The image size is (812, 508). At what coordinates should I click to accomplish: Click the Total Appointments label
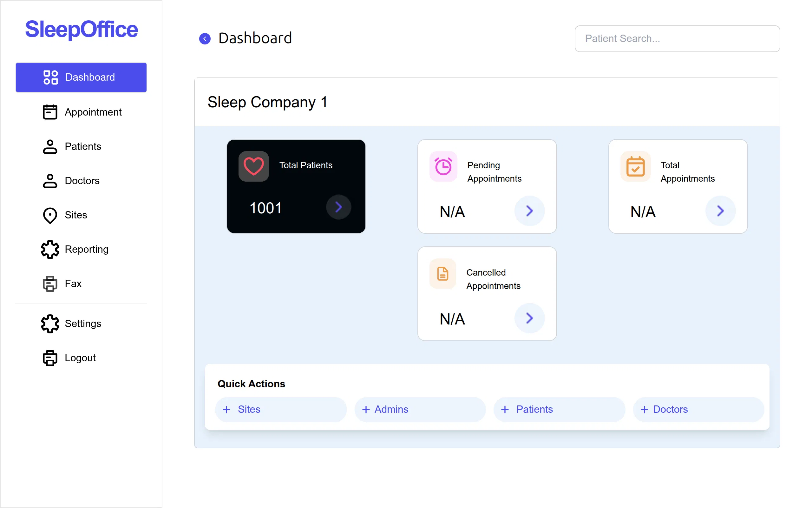(688, 172)
